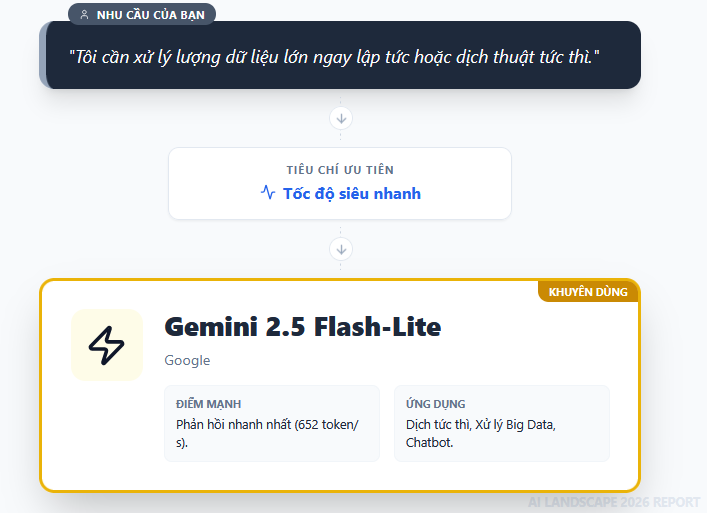Screen dimensions: 707x513
Task: Click the KHUYÊN DÙNG recommended badge
Action: pyautogui.click(x=588, y=292)
